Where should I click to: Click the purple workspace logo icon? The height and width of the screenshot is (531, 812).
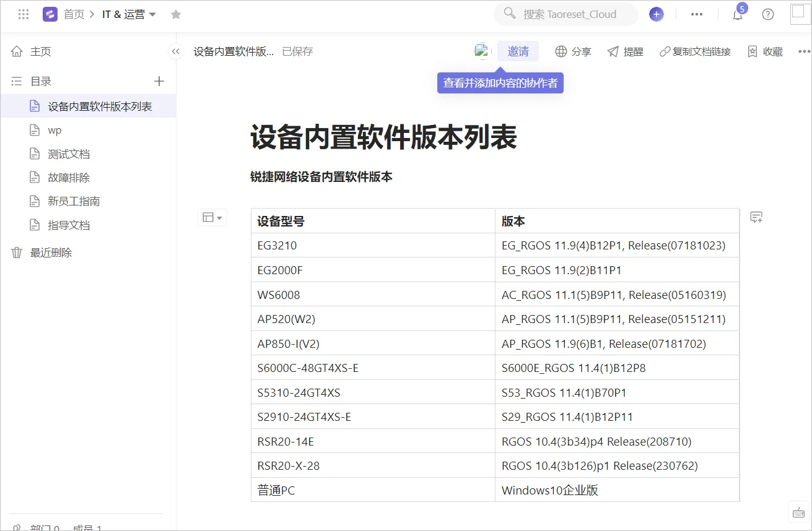tap(50, 14)
